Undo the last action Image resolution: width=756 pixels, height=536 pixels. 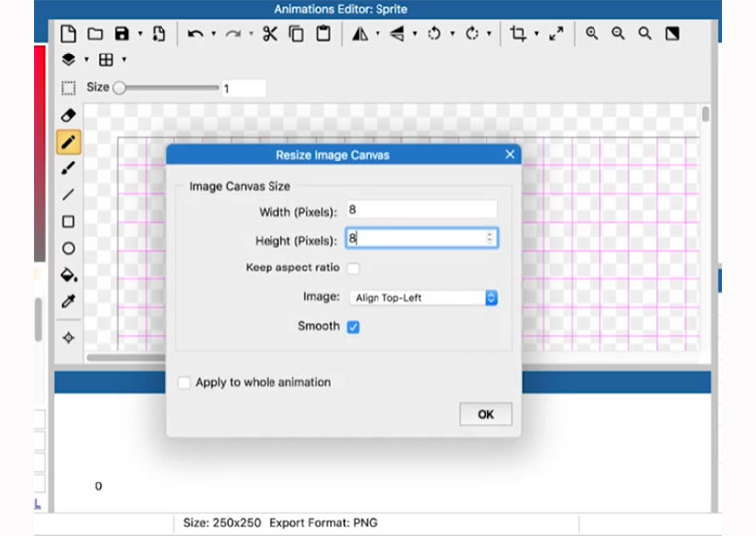[195, 34]
